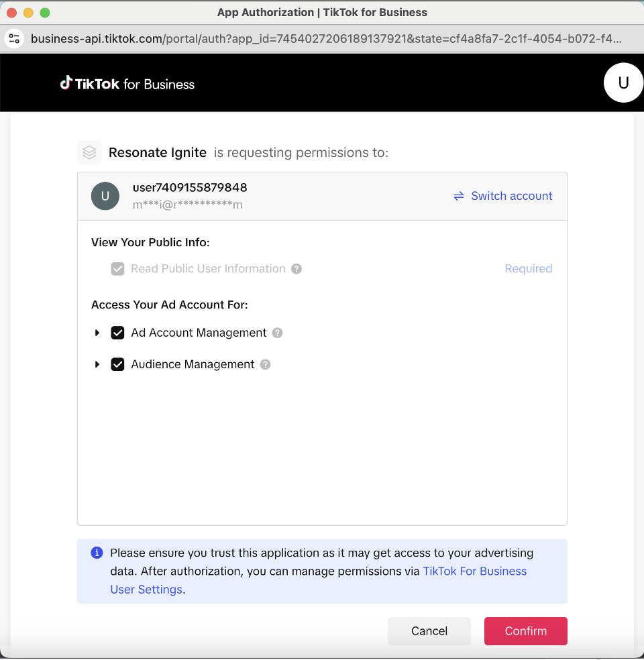
Task: Click help icon beside Audience Management
Action: pos(265,364)
